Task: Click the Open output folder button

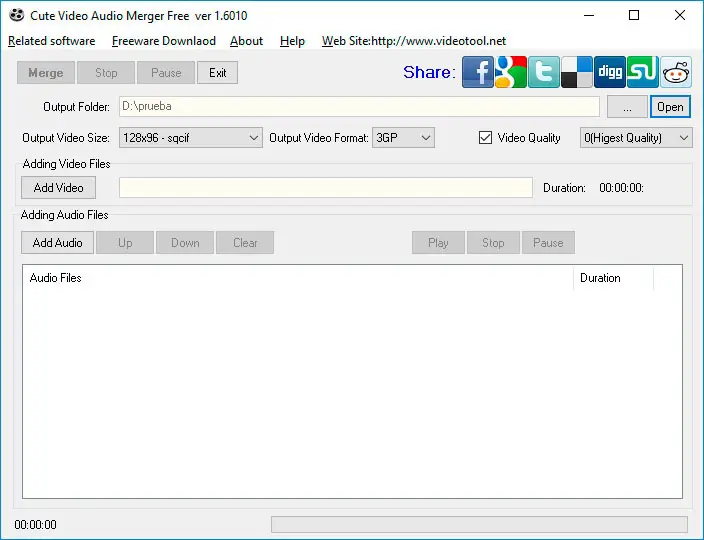Action: (670, 107)
